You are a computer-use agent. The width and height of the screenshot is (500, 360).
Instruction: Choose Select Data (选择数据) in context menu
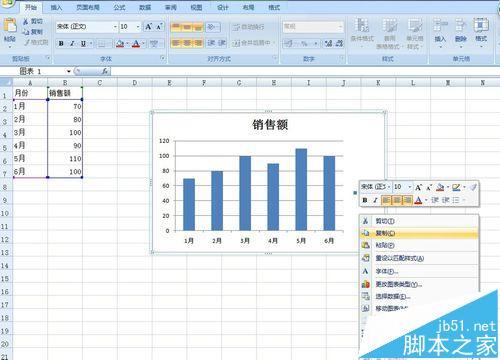(419, 296)
